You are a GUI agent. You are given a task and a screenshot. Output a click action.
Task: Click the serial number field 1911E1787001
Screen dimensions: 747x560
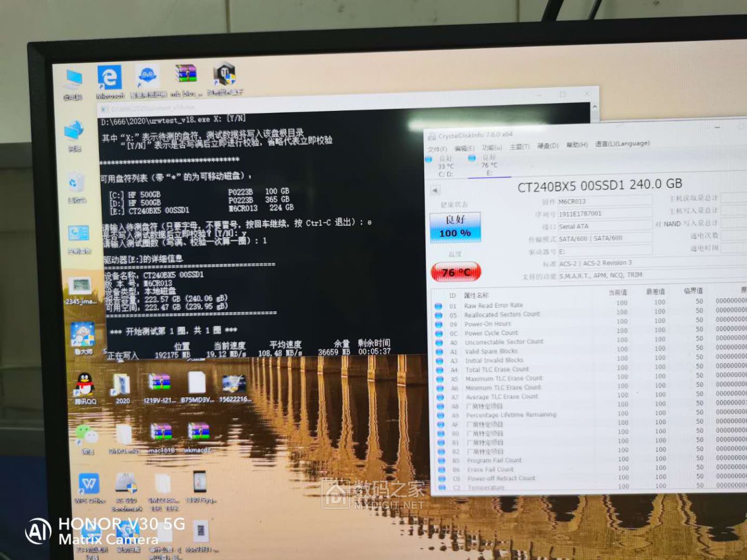pyautogui.click(x=605, y=214)
